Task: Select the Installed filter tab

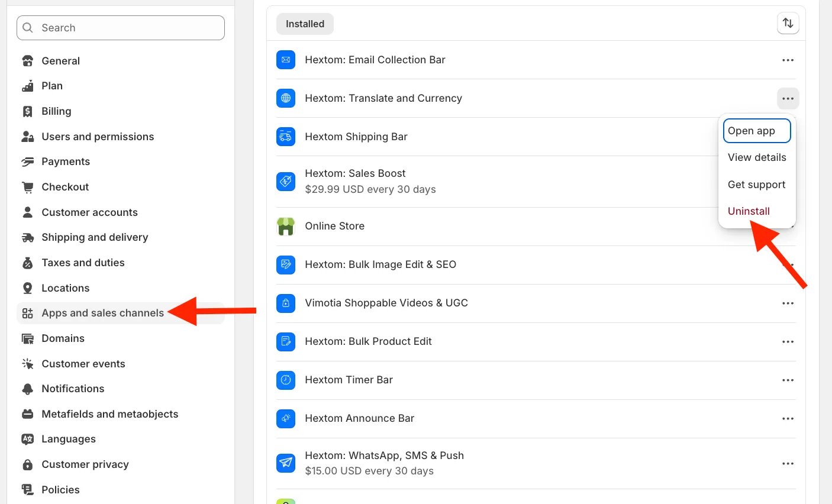Action: [x=305, y=24]
